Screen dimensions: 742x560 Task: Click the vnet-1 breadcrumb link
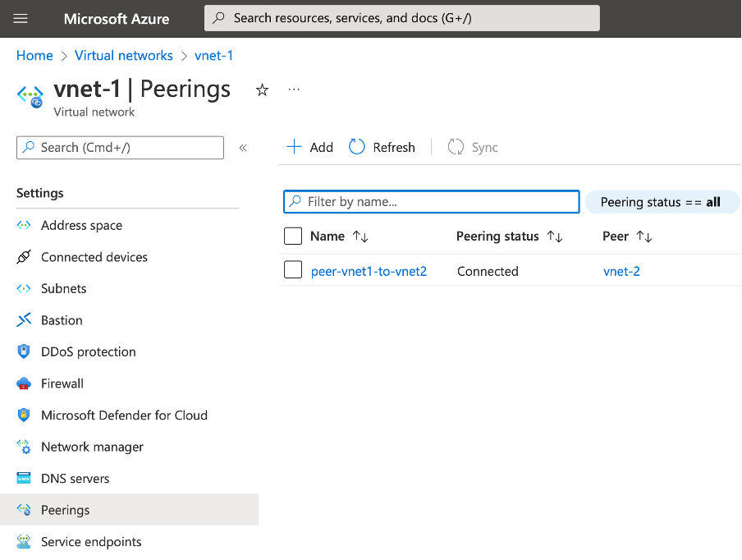point(214,55)
